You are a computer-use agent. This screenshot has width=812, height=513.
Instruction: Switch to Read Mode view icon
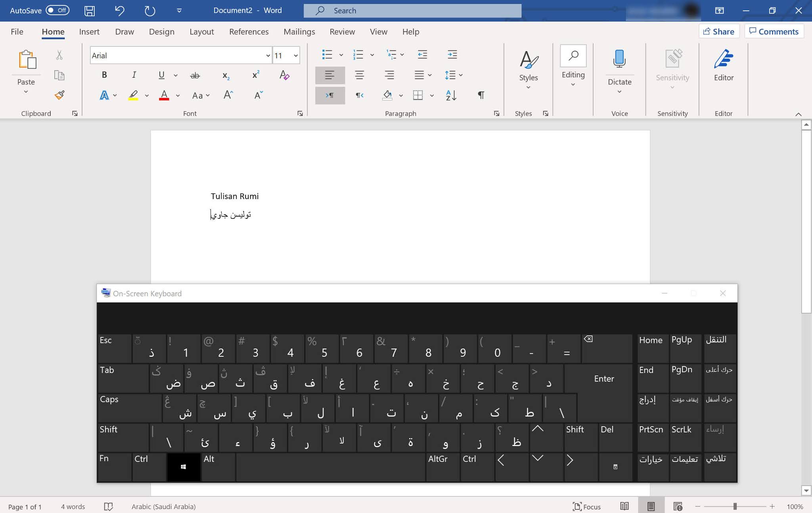point(624,506)
